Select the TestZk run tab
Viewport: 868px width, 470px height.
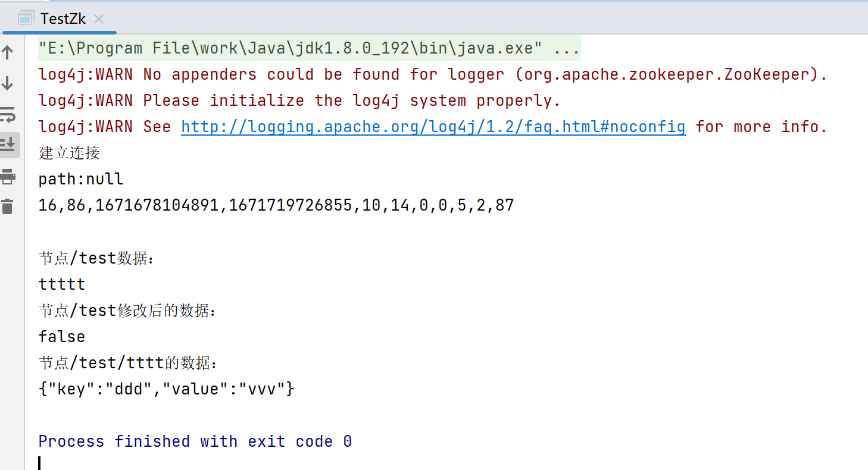pyautogui.click(x=60, y=18)
